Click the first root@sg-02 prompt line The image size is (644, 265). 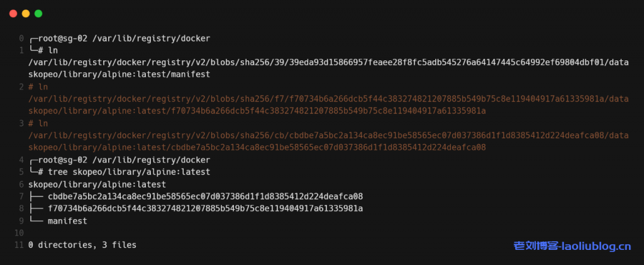119,38
